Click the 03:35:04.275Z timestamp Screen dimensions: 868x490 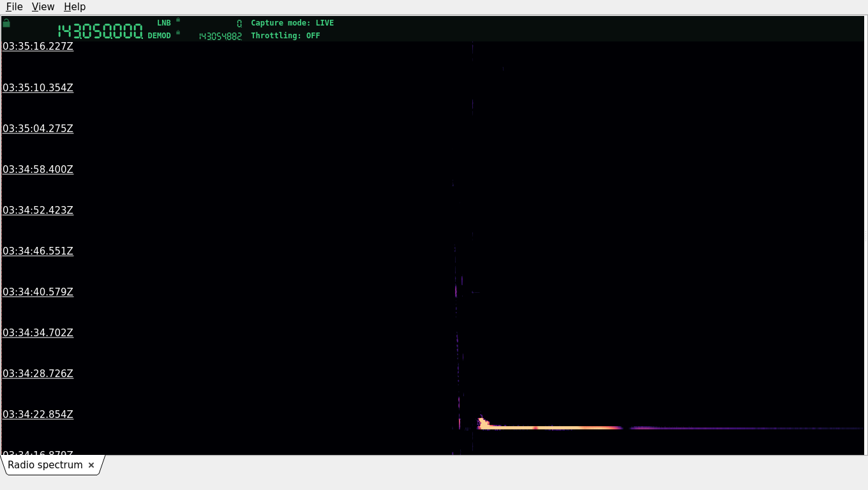point(38,128)
